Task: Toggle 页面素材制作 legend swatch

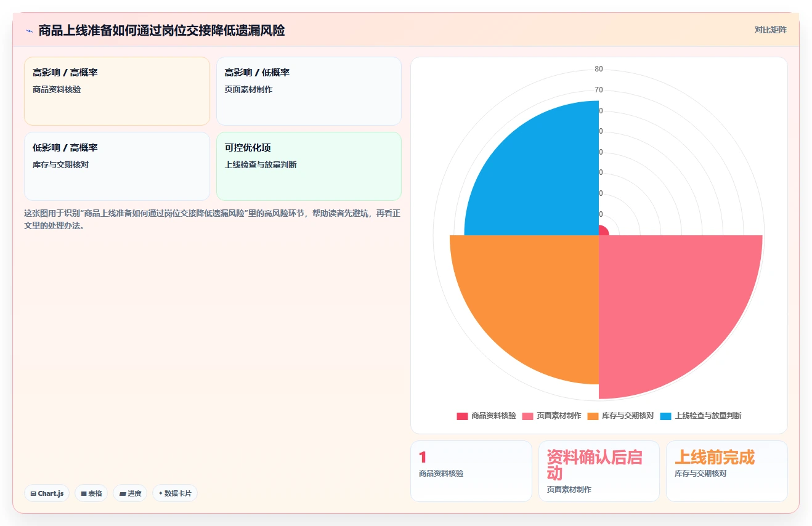Action: click(x=527, y=416)
